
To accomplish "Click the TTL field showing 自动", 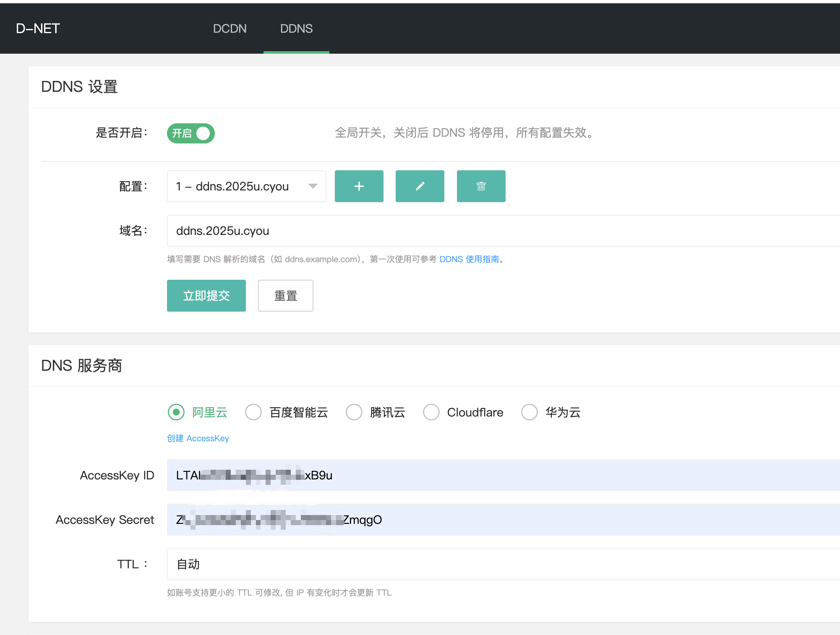I will (336, 564).
